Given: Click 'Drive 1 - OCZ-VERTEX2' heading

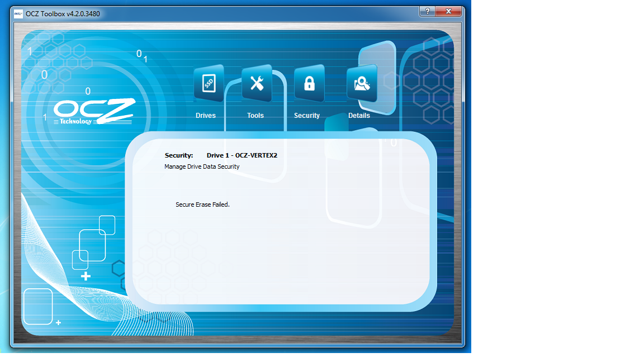Looking at the screenshot, I should [242, 155].
